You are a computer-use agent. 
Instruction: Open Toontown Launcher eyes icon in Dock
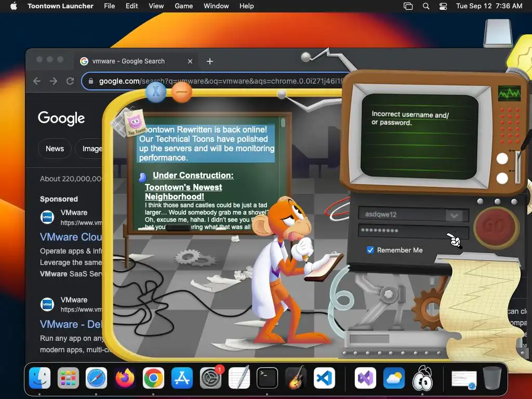coord(422,378)
